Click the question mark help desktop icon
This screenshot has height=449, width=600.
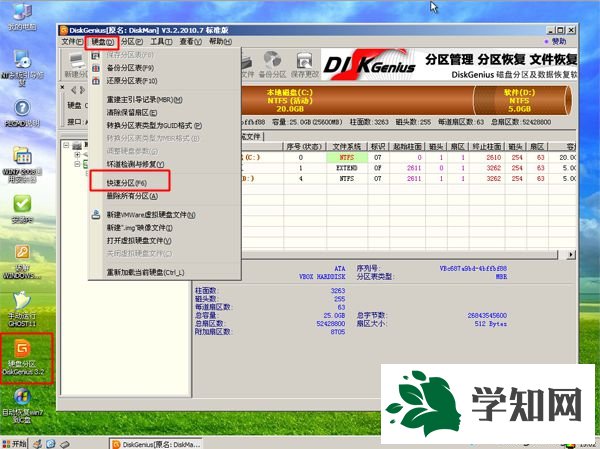coord(22,113)
